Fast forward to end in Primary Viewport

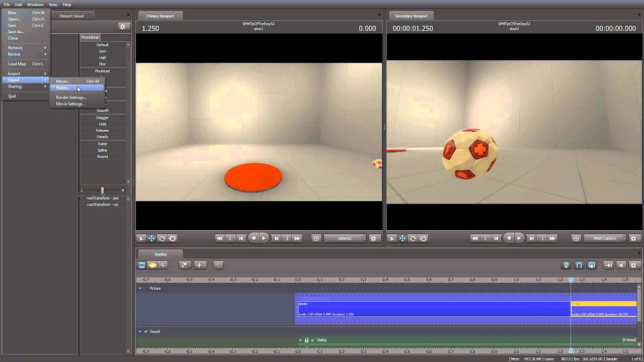pos(297,238)
